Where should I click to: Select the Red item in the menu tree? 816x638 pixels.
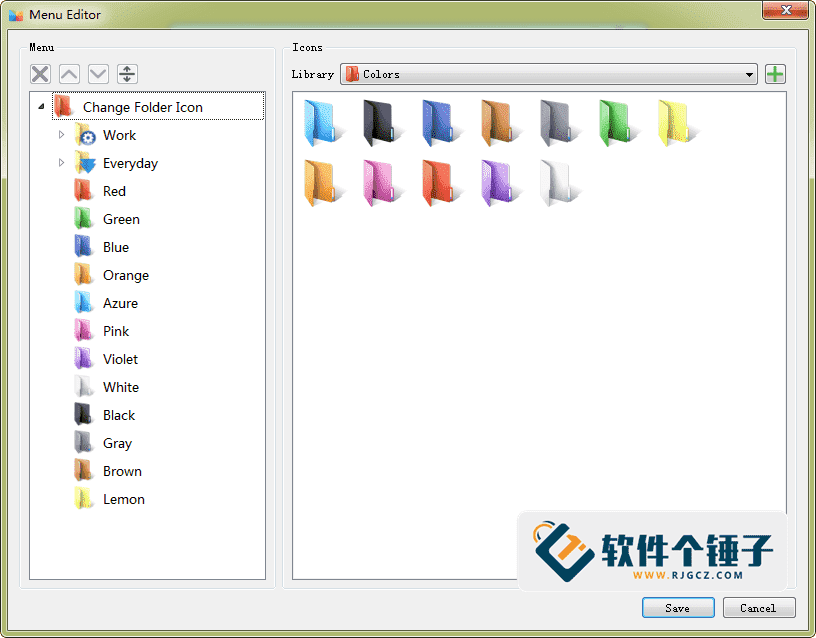point(115,191)
